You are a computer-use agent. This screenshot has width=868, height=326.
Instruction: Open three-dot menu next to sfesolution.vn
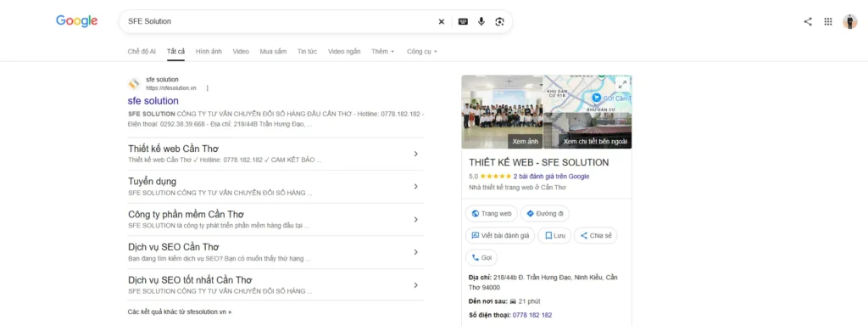(x=207, y=87)
